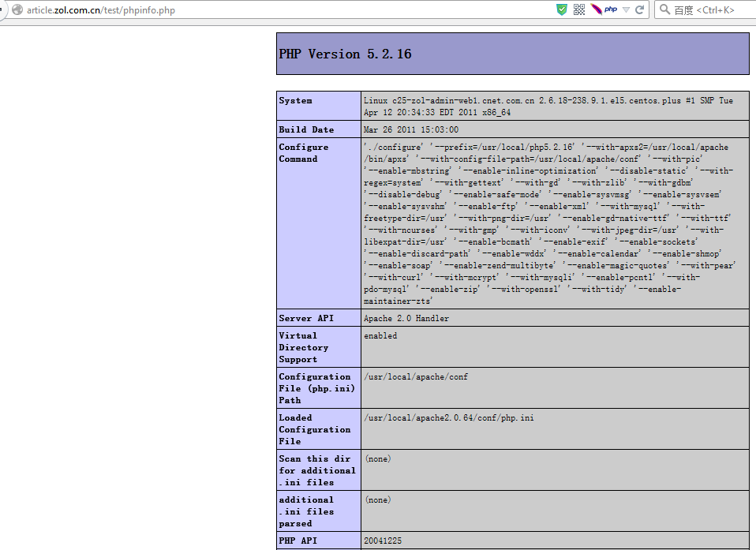
Task: Select the Configuration File (php.ini) Path label
Action: (x=316, y=388)
